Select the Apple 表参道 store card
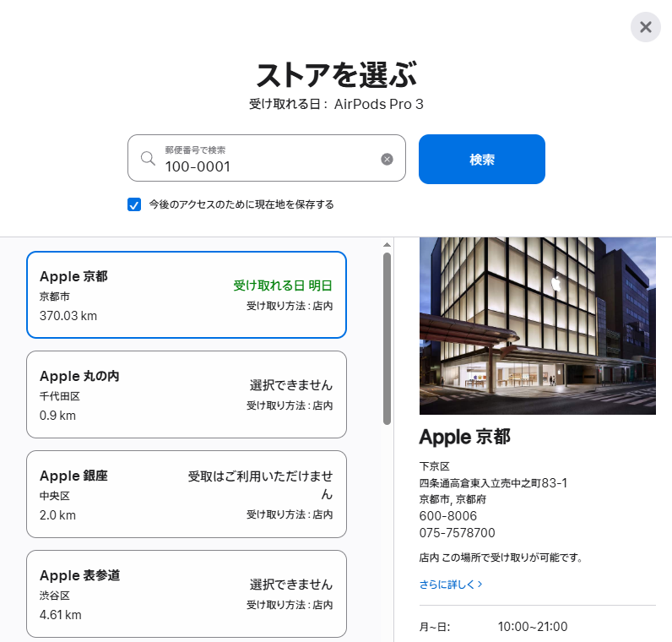Screen dimensions: 672x642 187,594
